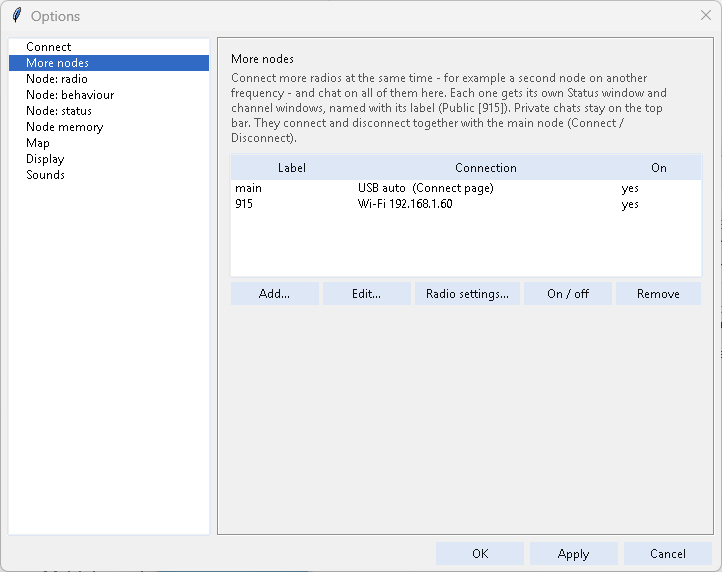Click the yes value in main row

pos(630,188)
